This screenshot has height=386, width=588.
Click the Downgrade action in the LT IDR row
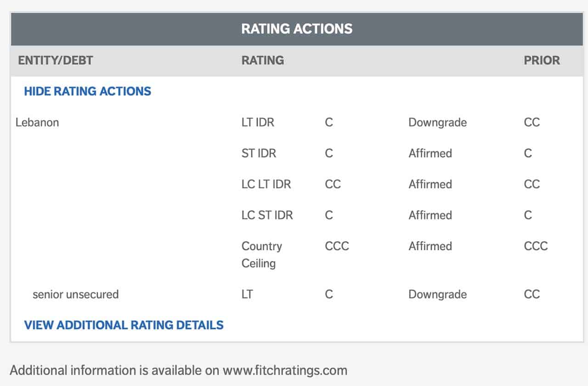437,122
